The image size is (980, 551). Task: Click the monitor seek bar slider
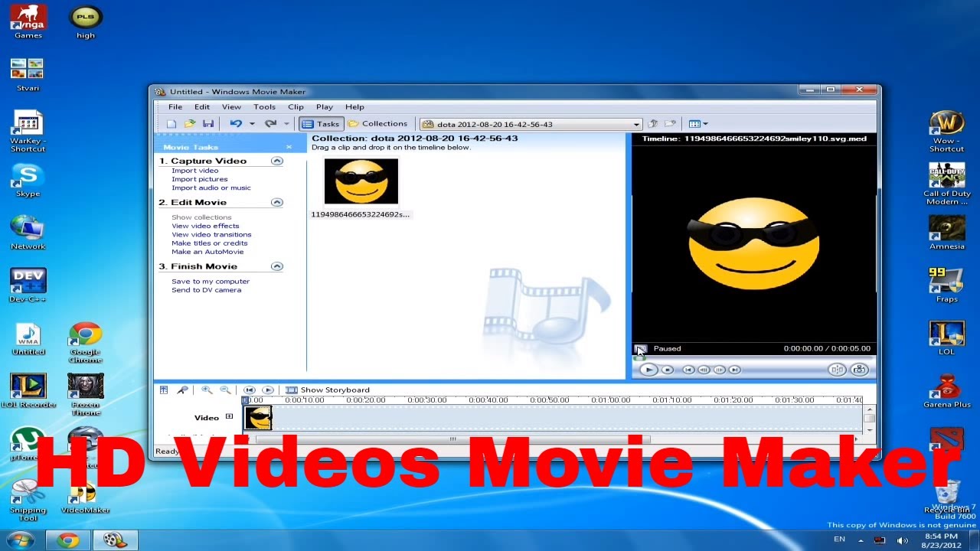click(x=639, y=357)
